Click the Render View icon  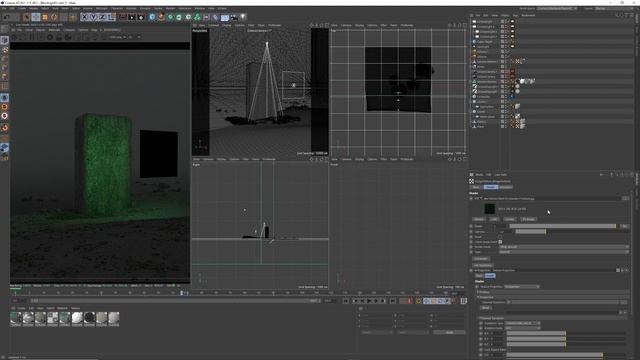[x=122, y=17]
